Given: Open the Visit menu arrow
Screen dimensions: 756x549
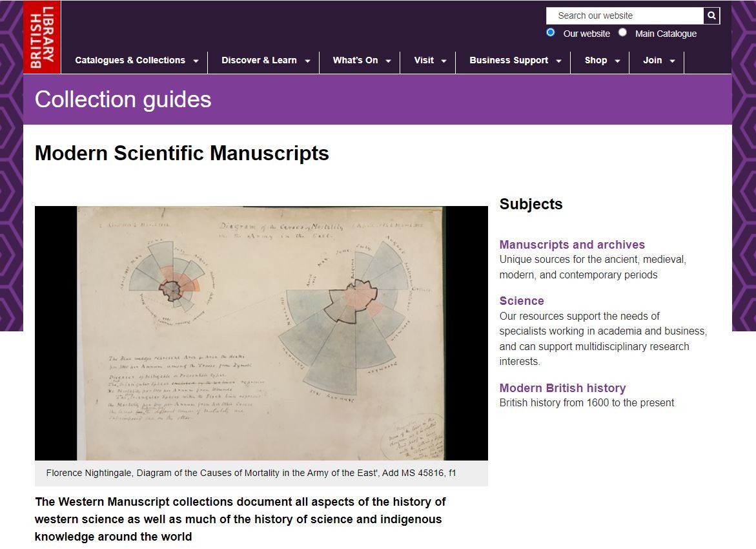Looking at the screenshot, I should coord(444,61).
